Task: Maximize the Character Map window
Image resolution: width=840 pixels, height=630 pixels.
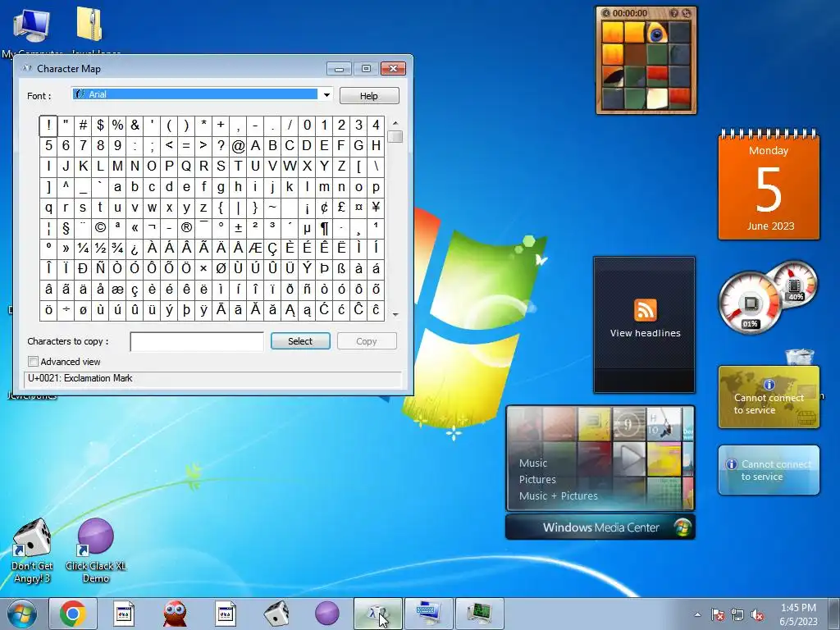Action: click(x=366, y=69)
